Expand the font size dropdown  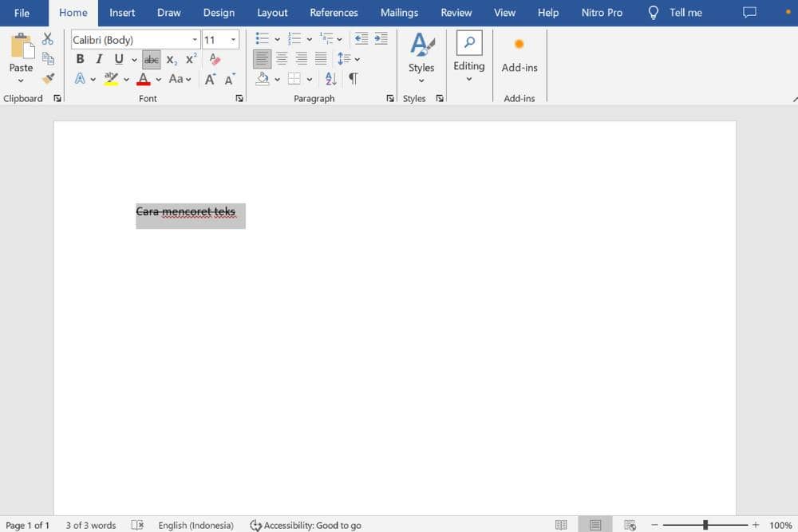(x=233, y=40)
